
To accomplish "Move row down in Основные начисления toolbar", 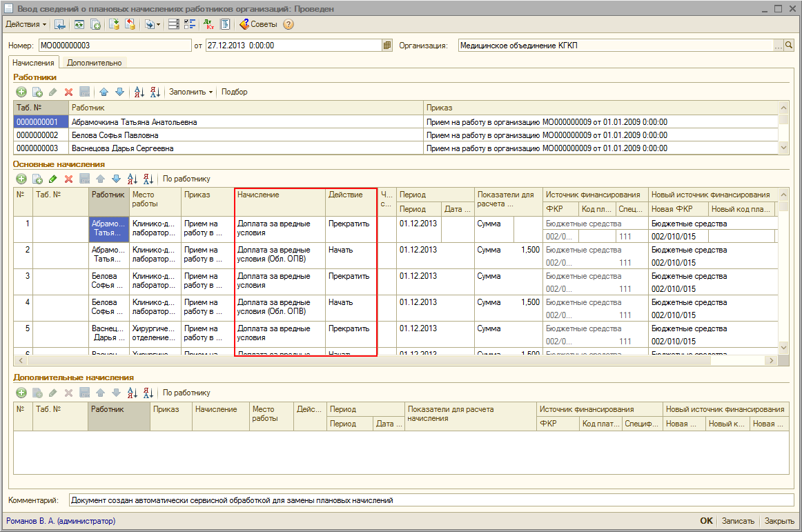I will 116,179.
